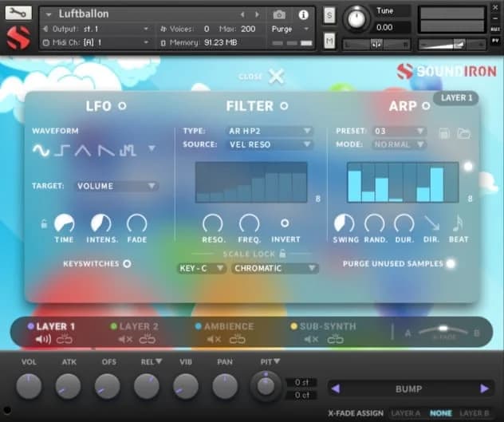Expand the Chromatic scale dropdown
Image resolution: width=504 pixels, height=422 pixels.
pyautogui.click(x=275, y=268)
